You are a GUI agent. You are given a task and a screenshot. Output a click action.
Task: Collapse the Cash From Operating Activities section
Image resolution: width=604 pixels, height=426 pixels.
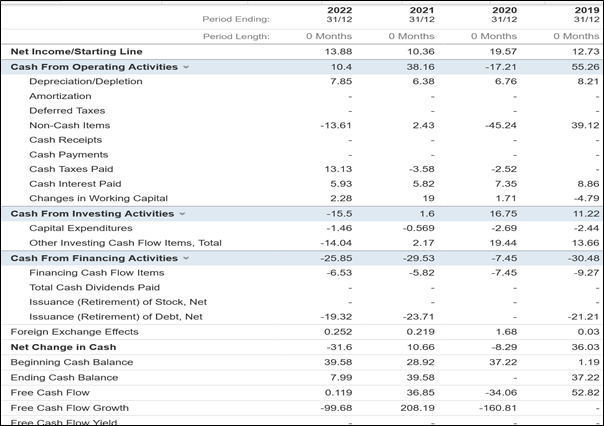(186, 67)
